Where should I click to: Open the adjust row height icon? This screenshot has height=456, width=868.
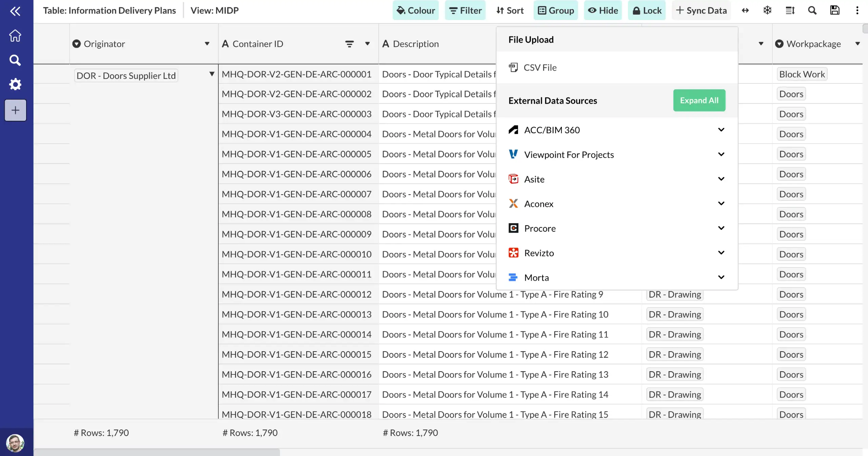(790, 10)
